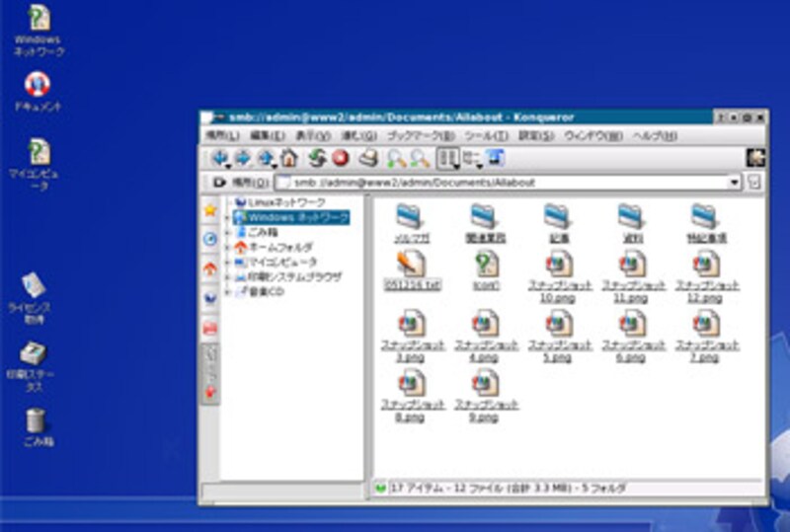Open the メルマガ folder
This screenshot has width=790, height=532.
click(411, 224)
